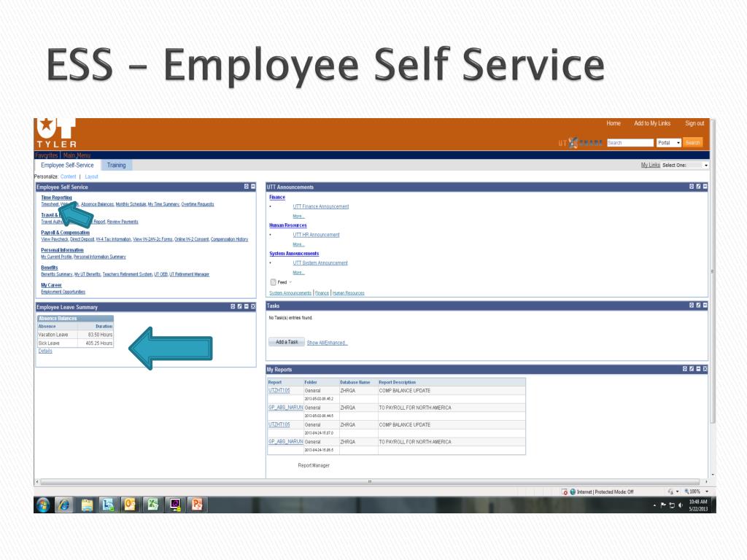Open Employment Opportunities link
747x560 pixels.
coord(63,292)
